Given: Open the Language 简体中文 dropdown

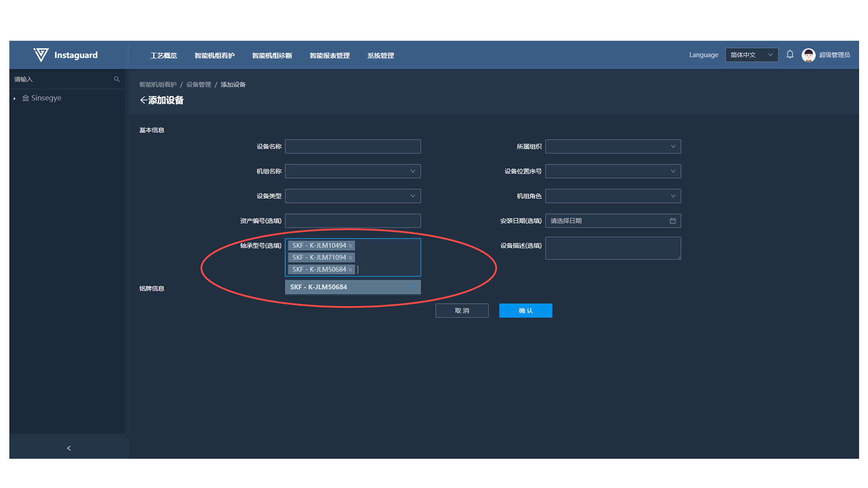Looking at the screenshot, I should pos(752,55).
